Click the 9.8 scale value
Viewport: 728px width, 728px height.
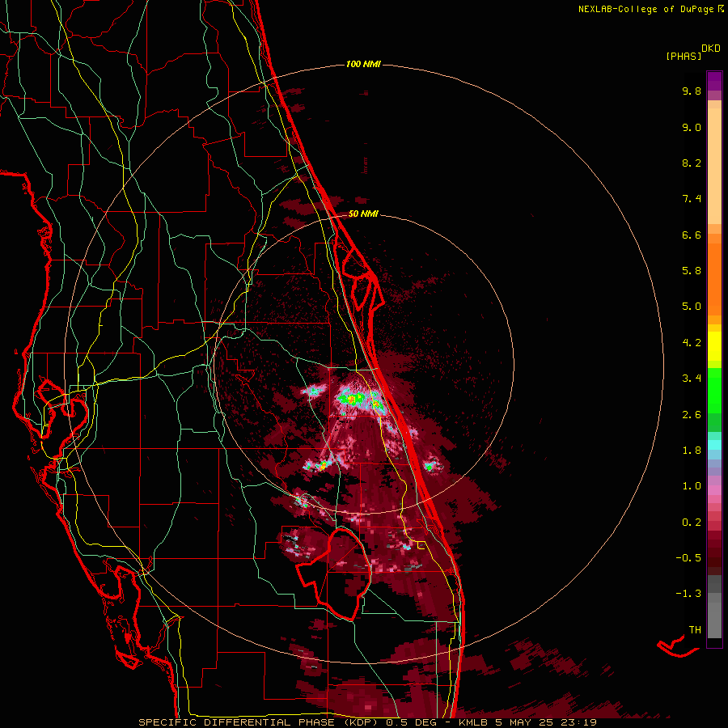click(x=692, y=91)
